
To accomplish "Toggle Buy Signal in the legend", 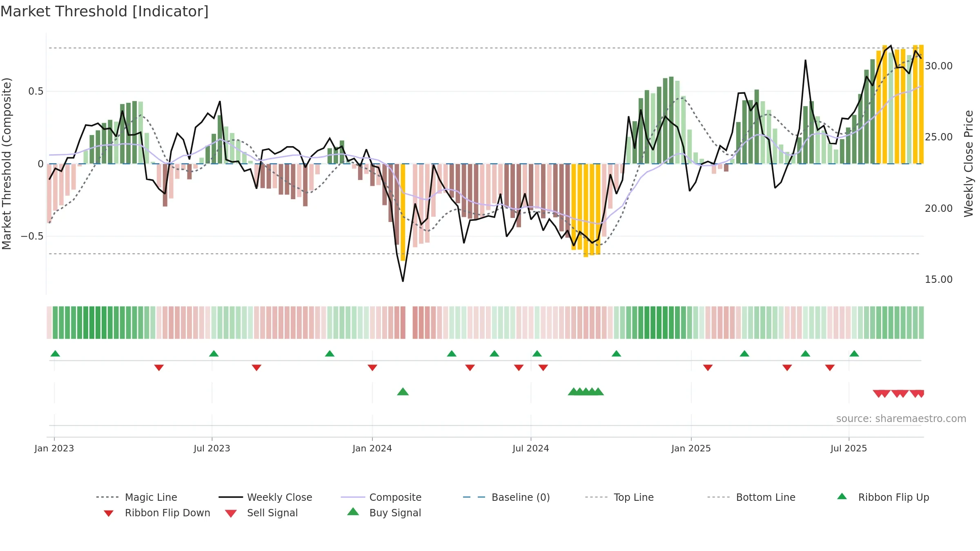I will coord(384,513).
